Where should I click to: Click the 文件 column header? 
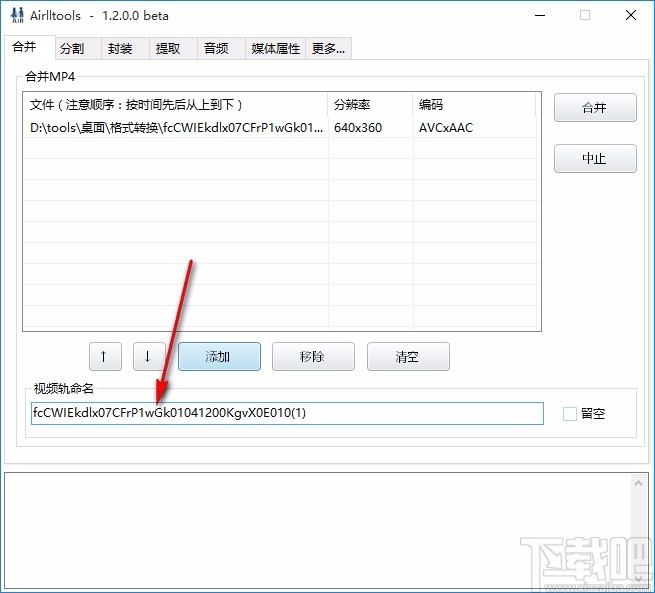(176, 104)
